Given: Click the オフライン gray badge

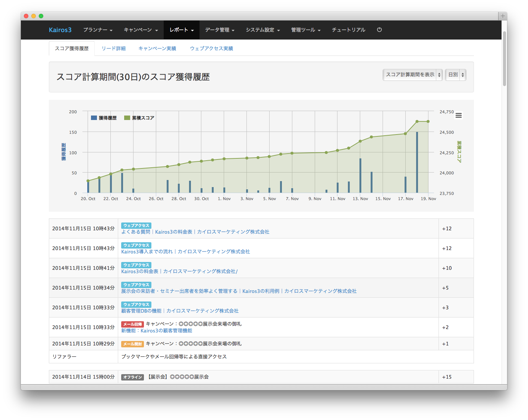Looking at the screenshot, I should click(x=132, y=377).
